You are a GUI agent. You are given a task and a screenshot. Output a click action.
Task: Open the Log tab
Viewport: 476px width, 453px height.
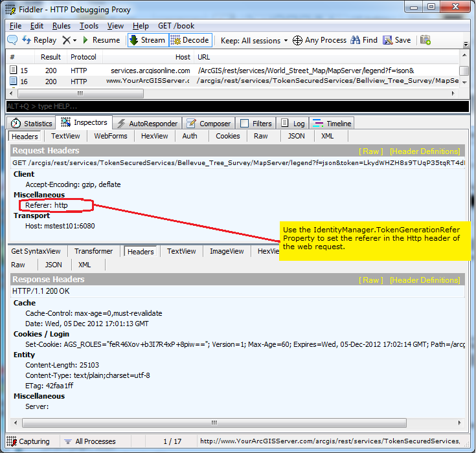pyautogui.click(x=293, y=124)
